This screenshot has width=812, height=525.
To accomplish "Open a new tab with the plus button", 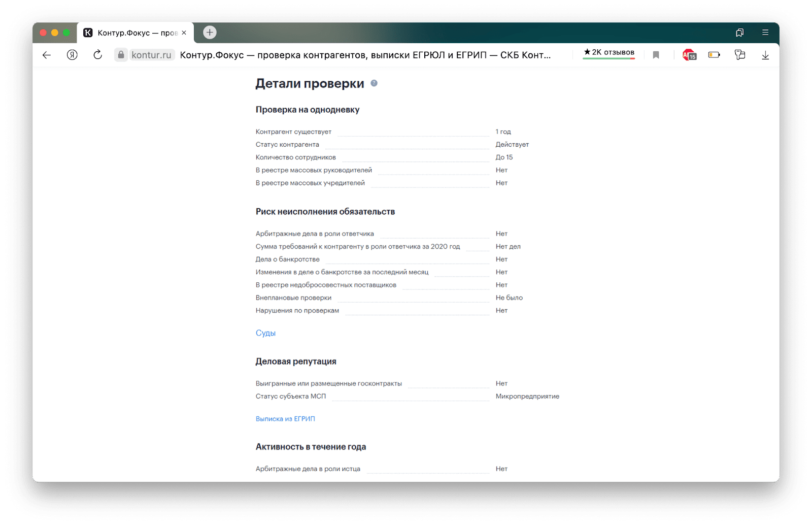I will (210, 32).
